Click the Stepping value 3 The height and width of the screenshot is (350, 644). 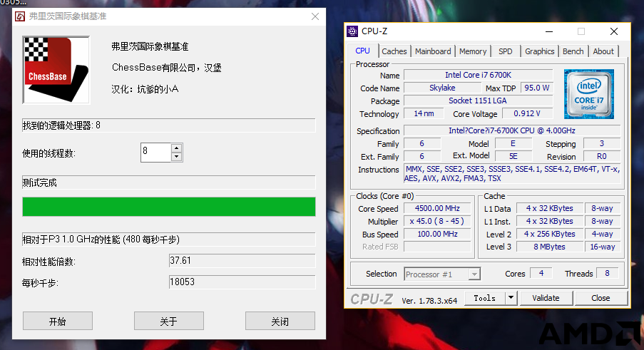click(x=602, y=143)
